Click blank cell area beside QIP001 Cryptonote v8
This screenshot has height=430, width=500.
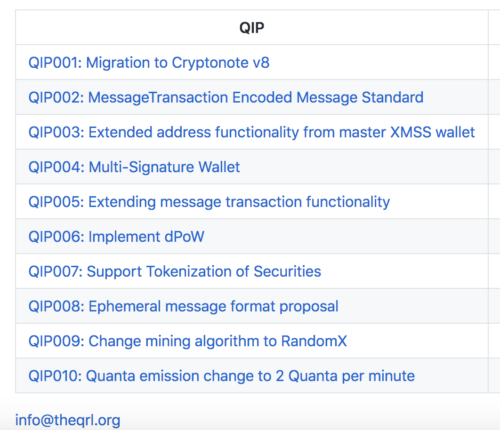pos(379,63)
